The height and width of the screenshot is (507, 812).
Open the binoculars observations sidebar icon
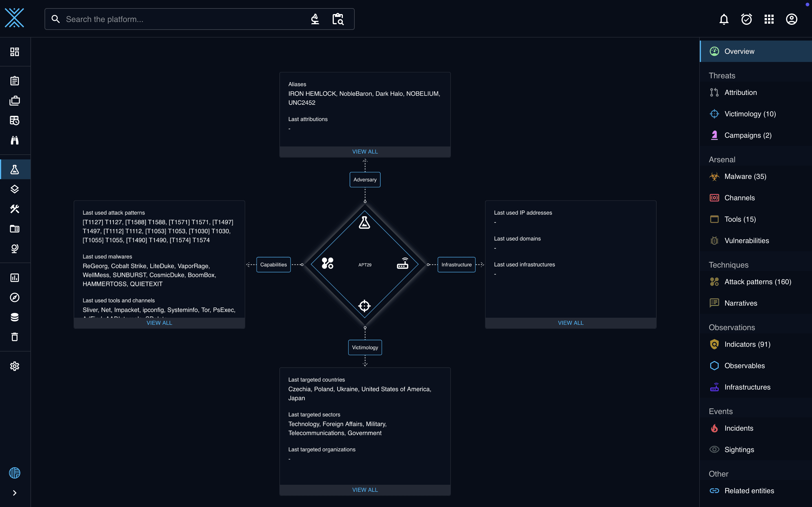click(x=14, y=140)
